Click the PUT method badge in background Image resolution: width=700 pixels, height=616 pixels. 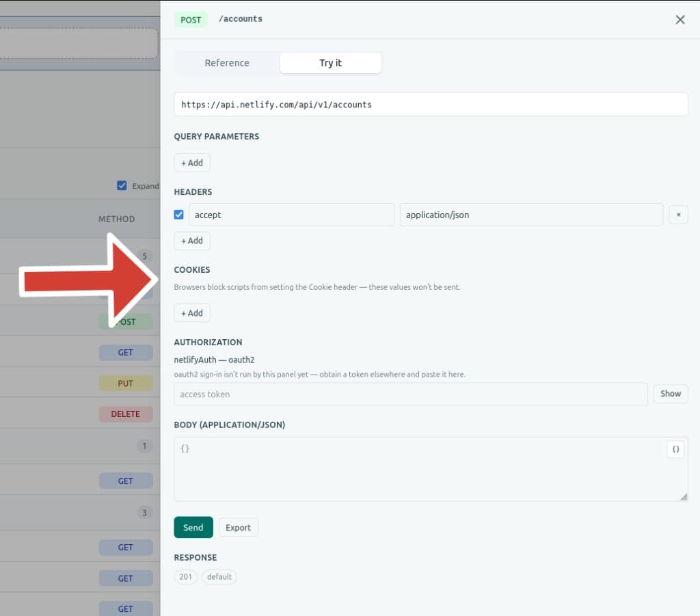pos(126,384)
